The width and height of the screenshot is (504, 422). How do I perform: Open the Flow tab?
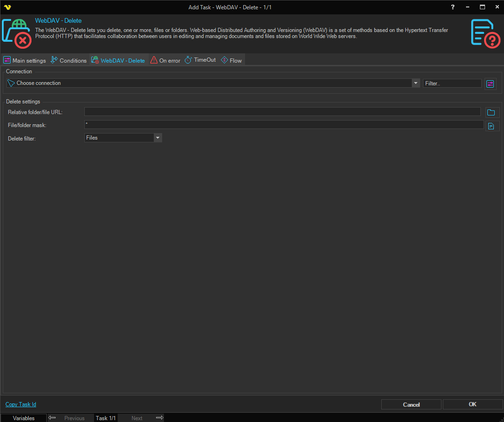(231, 60)
